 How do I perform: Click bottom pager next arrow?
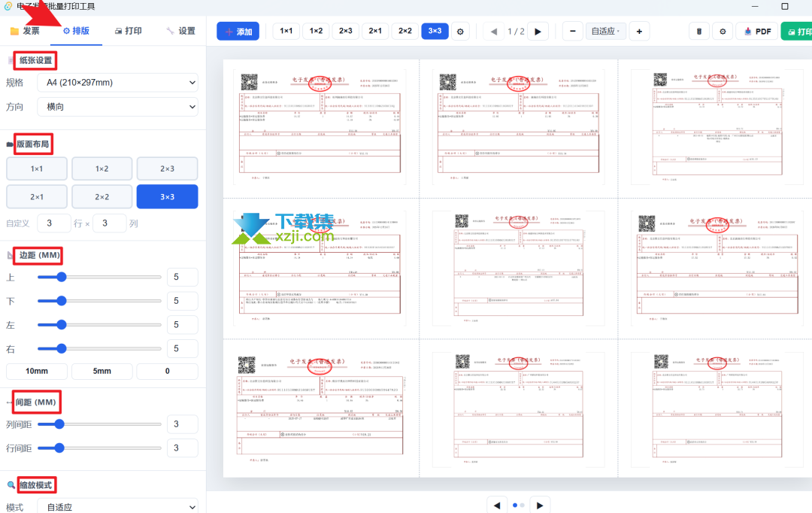[540, 505]
